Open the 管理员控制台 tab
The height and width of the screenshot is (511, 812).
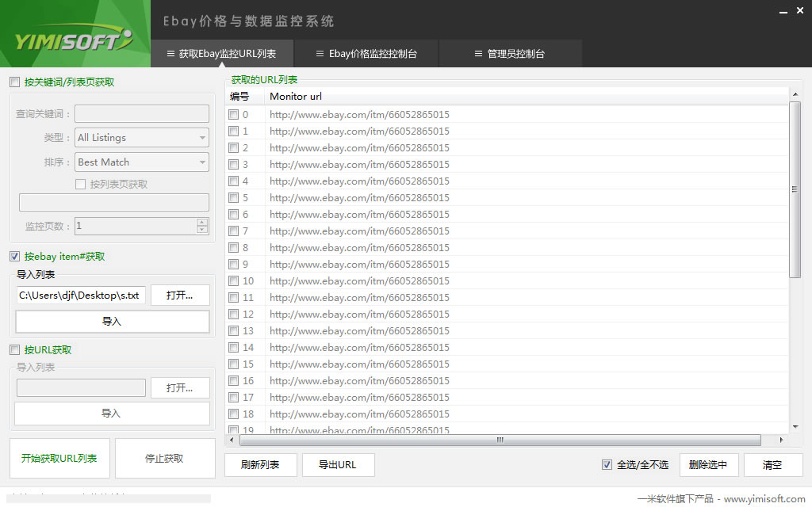510,54
